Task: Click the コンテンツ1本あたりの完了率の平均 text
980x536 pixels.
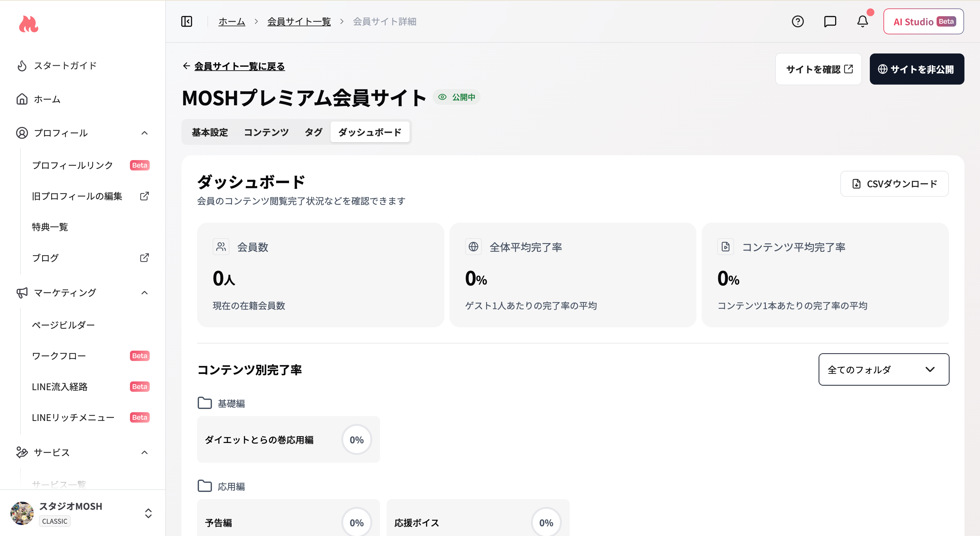Action: (792, 306)
